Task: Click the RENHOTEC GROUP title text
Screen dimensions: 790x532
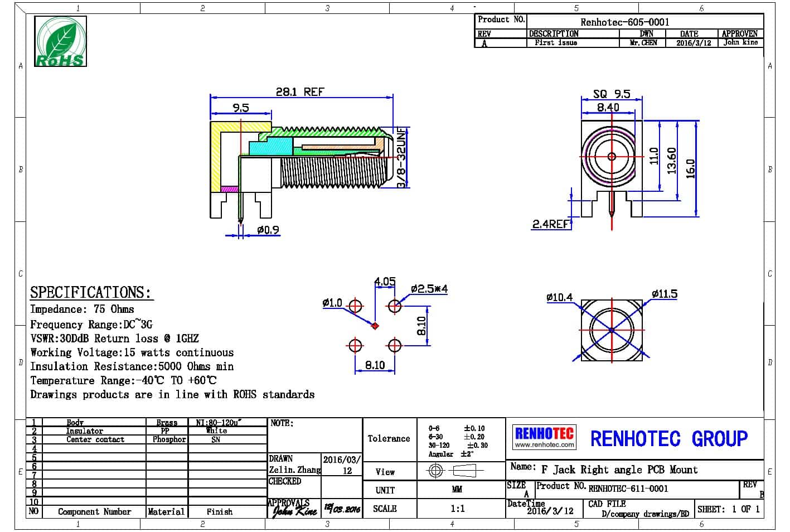Action: (668, 439)
